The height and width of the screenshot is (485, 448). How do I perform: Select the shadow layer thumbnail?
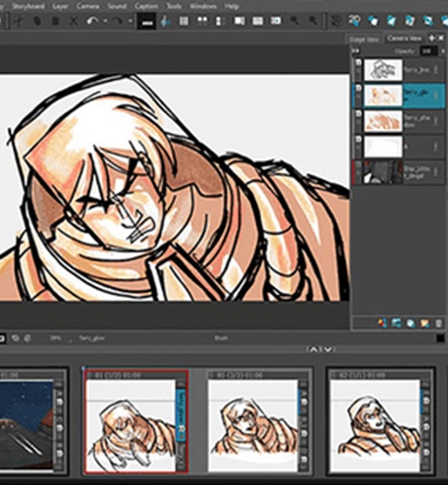pos(383,121)
